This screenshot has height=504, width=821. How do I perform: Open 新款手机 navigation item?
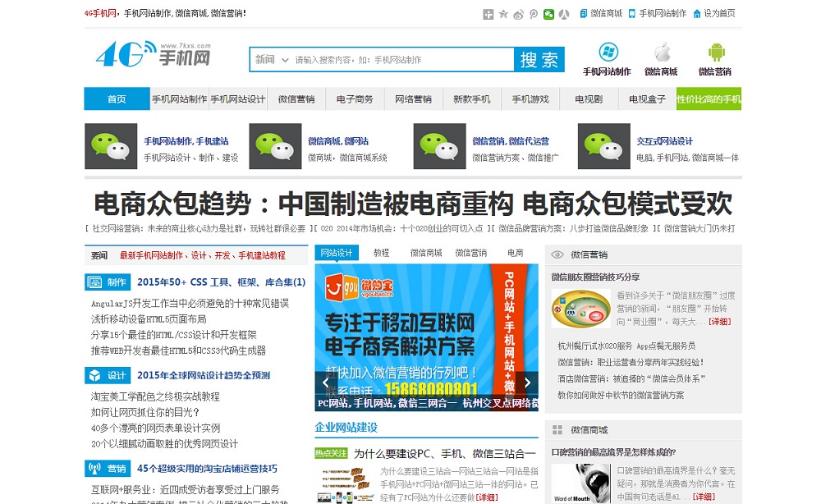pyautogui.click(x=472, y=99)
